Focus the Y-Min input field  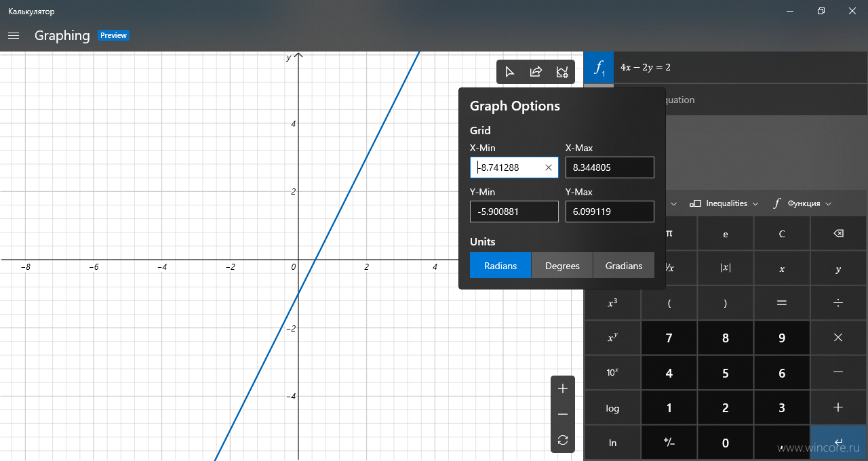[514, 212]
